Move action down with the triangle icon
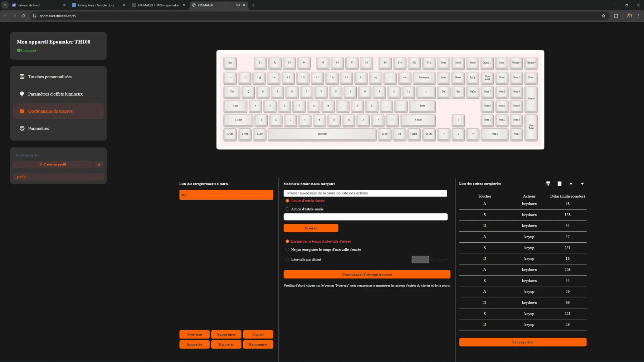The width and height of the screenshot is (644, 362). (x=582, y=183)
